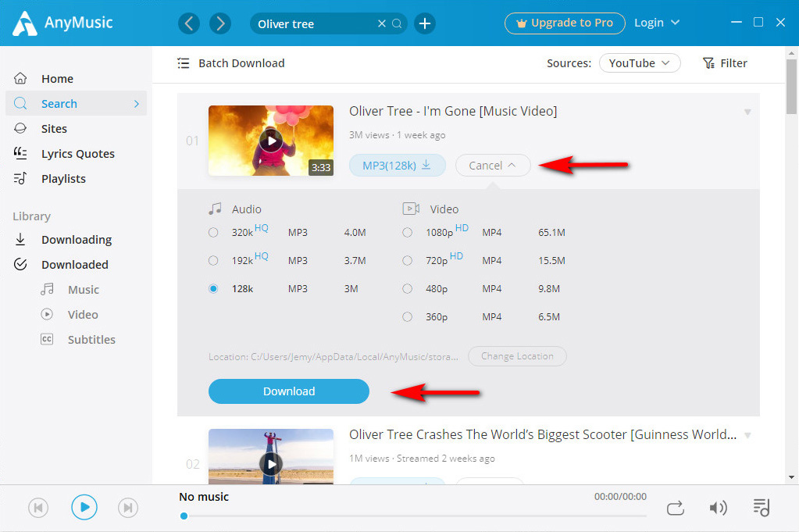
Task: Play the I'm Gone video thumbnail
Action: 271,141
